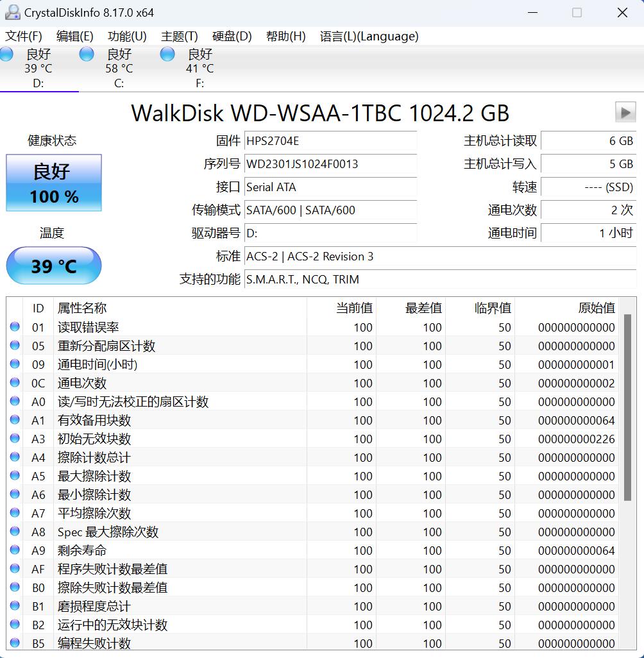Open the 帮助(H) menu
Screen dimensions: 644x658
coord(285,37)
